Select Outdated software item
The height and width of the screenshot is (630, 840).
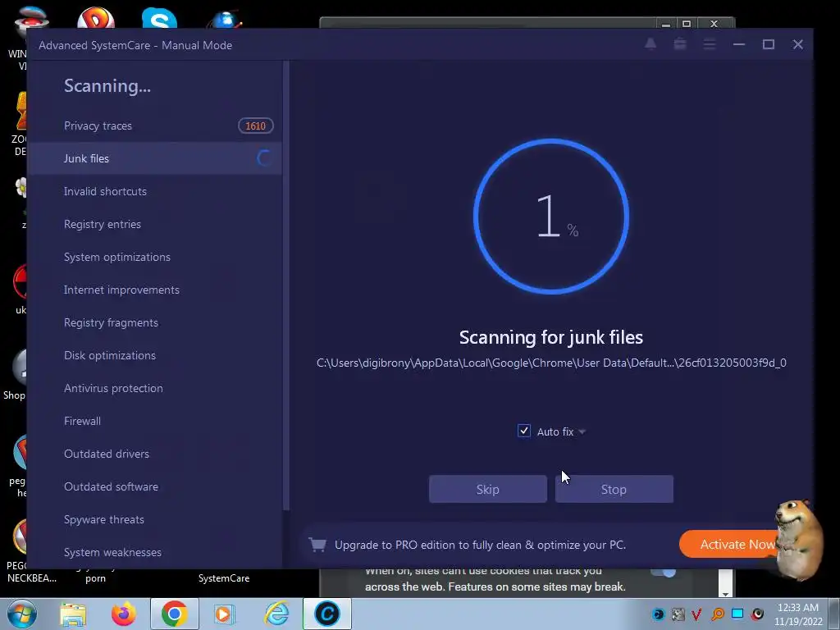[154, 486]
